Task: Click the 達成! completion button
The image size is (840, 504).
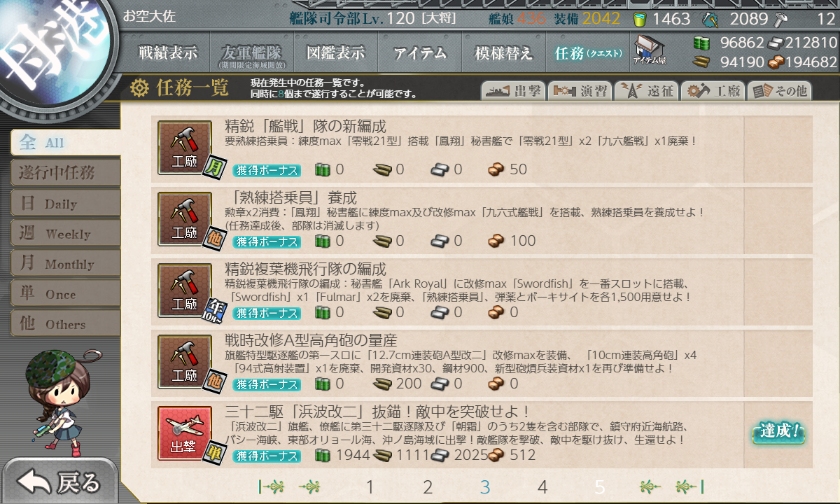Action: 778,432
